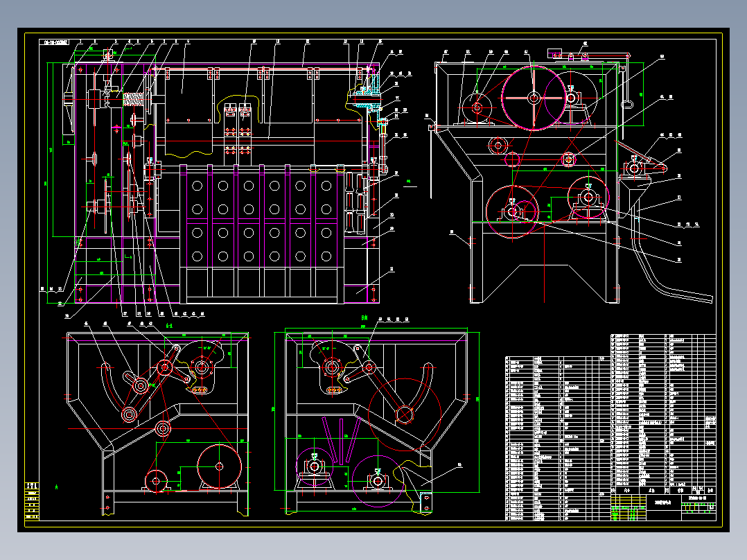Click balloon number 9 above the front view
The width and height of the screenshot is (747, 560).
[x=188, y=42]
